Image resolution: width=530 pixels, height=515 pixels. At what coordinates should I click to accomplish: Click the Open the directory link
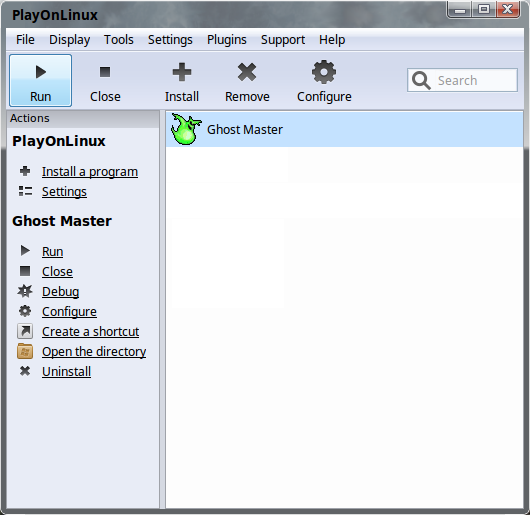94,351
